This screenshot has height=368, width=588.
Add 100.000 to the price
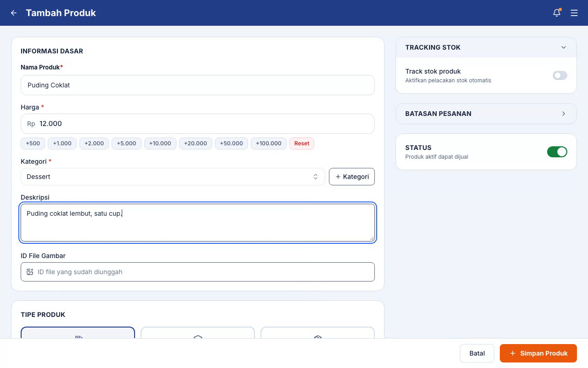[269, 144]
